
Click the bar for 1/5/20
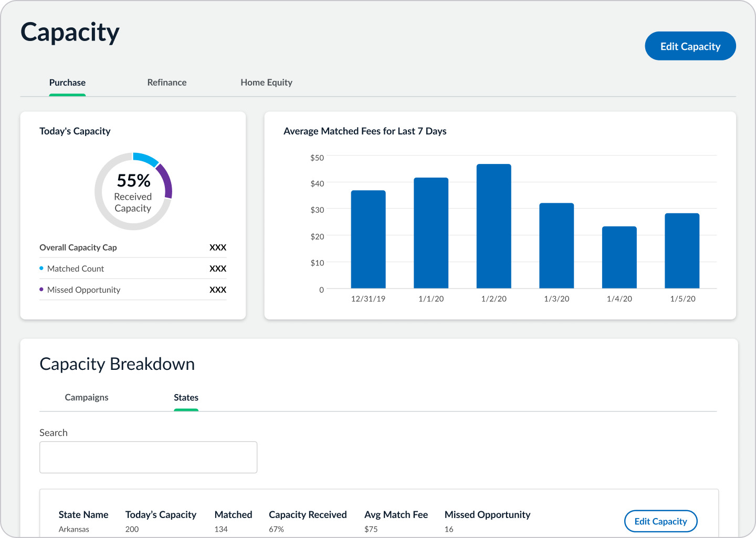tap(682, 251)
